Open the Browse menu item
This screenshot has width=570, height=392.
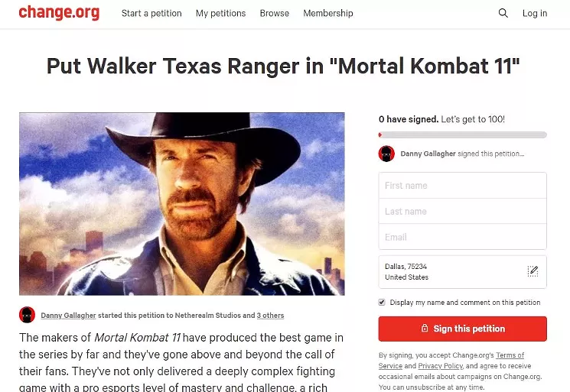click(x=275, y=14)
